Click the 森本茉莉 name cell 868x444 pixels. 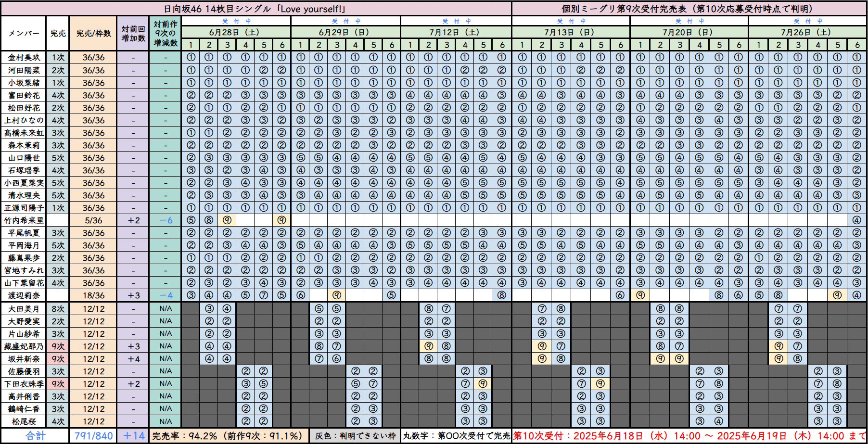[24, 145]
